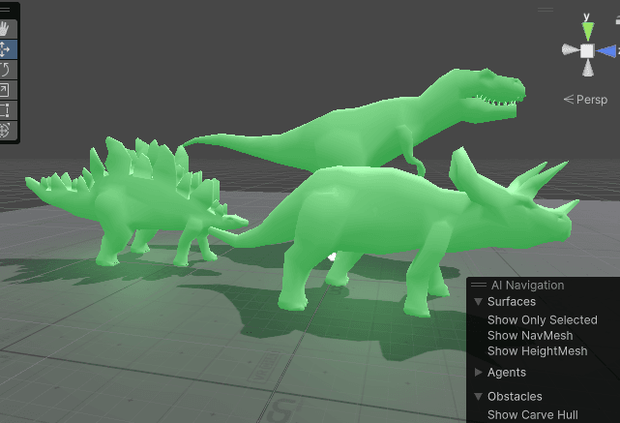This screenshot has width=620, height=423.
Task: Click the tools overlay handle at top
Action: click(5, 9)
